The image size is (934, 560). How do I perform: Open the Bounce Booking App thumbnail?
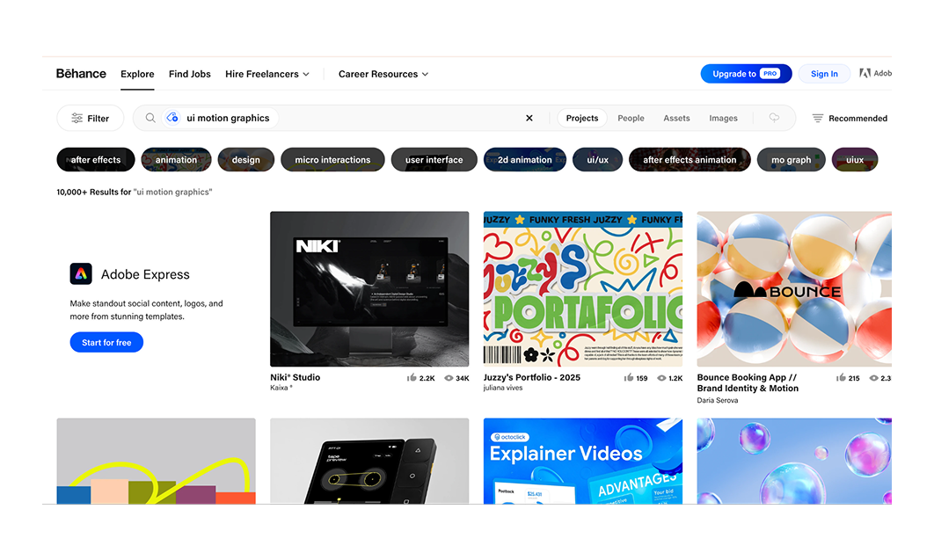point(794,288)
